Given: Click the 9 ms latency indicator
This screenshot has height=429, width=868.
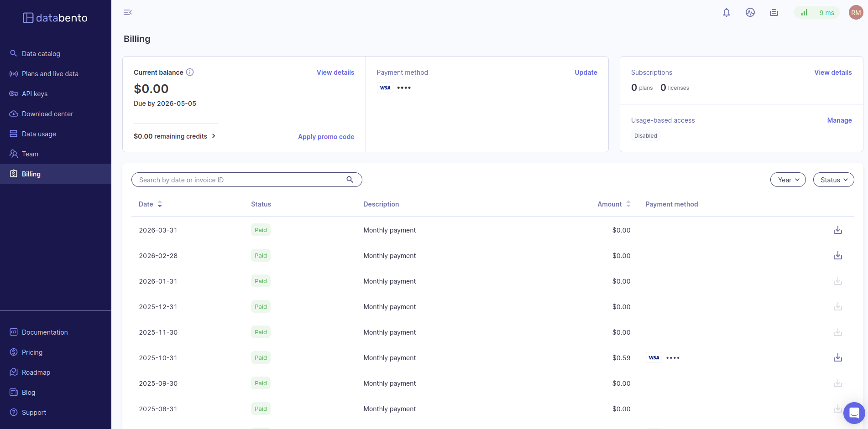Looking at the screenshot, I should [817, 13].
